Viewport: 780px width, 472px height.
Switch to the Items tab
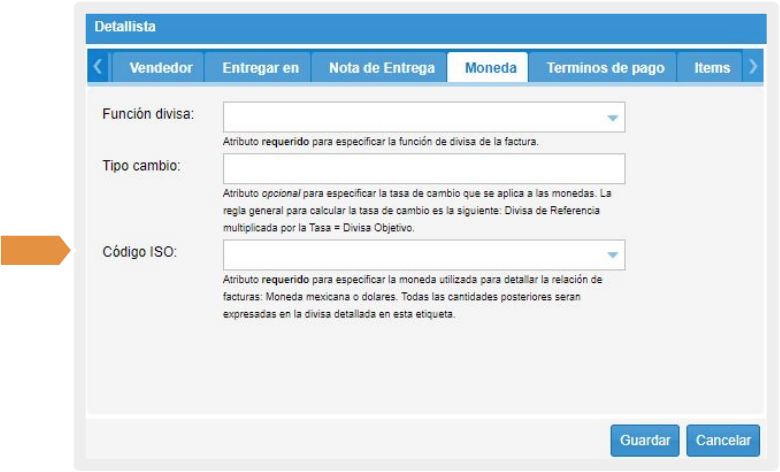pos(711,68)
